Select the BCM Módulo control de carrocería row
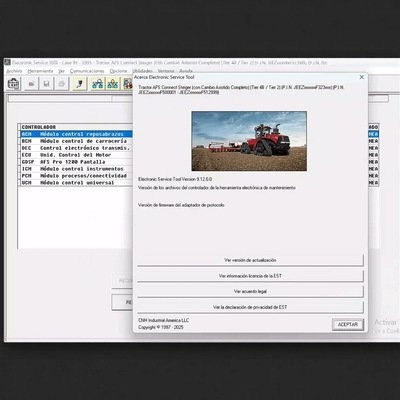Image resolution: width=400 pixels, height=400 pixels. tap(76, 141)
